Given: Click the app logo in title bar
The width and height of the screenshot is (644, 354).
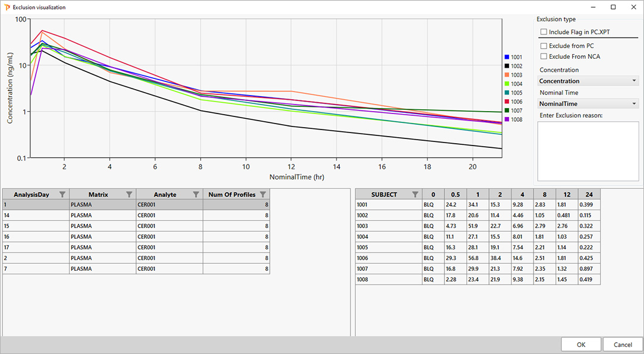Looking at the screenshot, I should [x=7, y=7].
